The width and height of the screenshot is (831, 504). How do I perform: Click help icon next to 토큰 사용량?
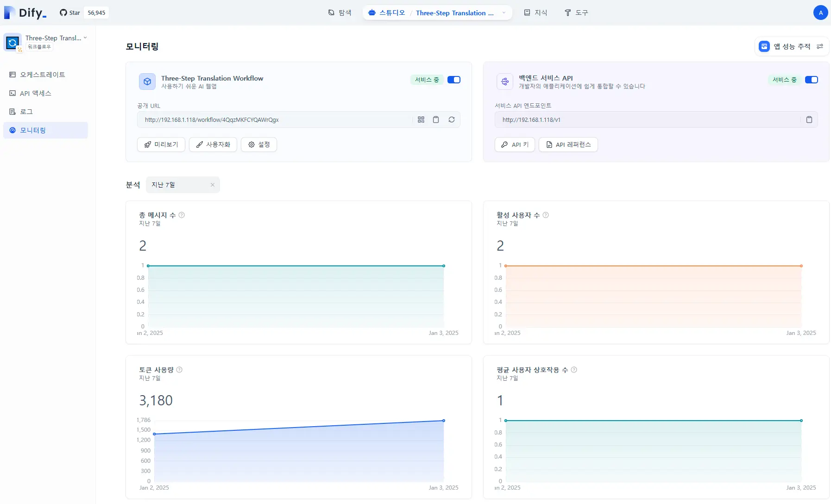(179, 370)
